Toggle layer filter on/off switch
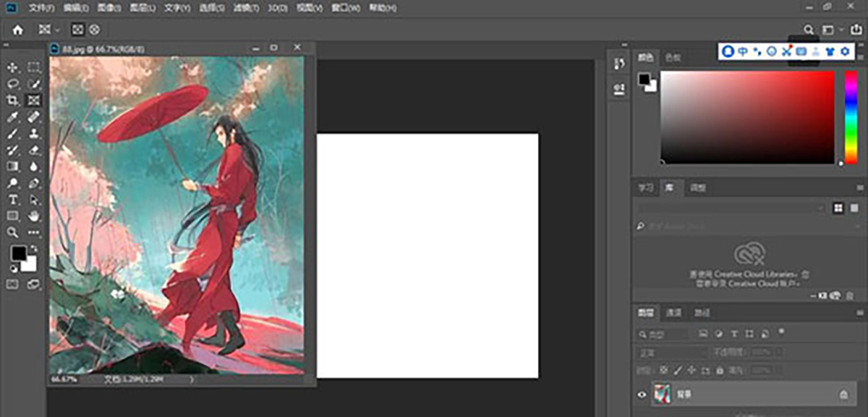 click(x=781, y=331)
